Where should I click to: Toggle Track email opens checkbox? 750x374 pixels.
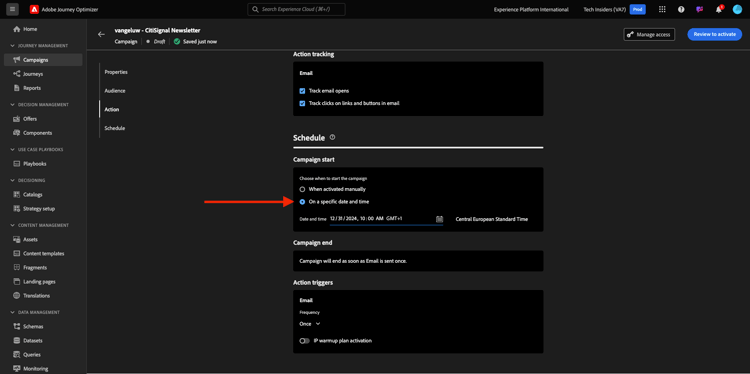pyautogui.click(x=302, y=90)
